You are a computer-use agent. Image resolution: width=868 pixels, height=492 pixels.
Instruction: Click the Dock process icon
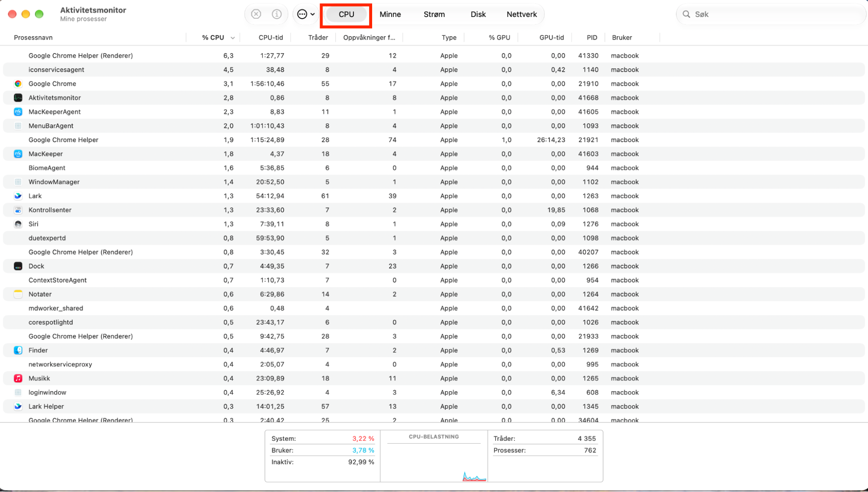[18, 266]
